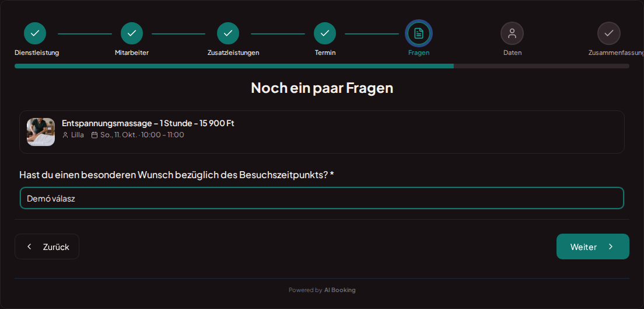Select the Fragen step document icon

click(418, 33)
